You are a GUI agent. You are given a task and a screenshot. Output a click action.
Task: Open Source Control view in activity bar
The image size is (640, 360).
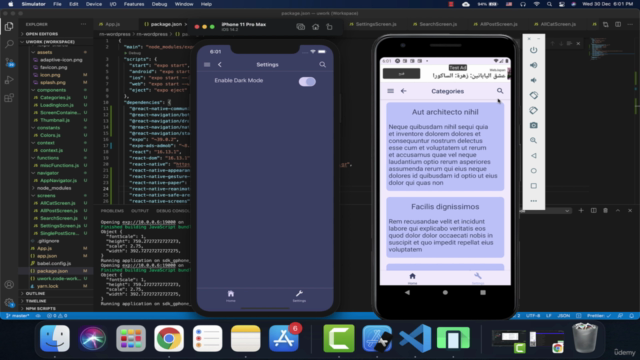pos(9,62)
